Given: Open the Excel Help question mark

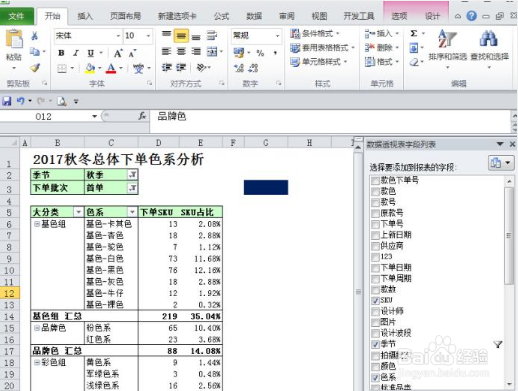Looking at the screenshot, I should pyautogui.click(x=471, y=16).
